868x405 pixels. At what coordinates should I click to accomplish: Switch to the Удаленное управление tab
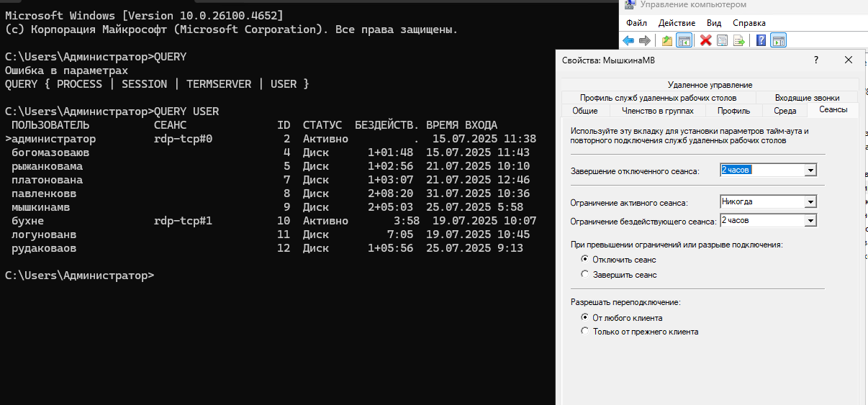click(710, 85)
